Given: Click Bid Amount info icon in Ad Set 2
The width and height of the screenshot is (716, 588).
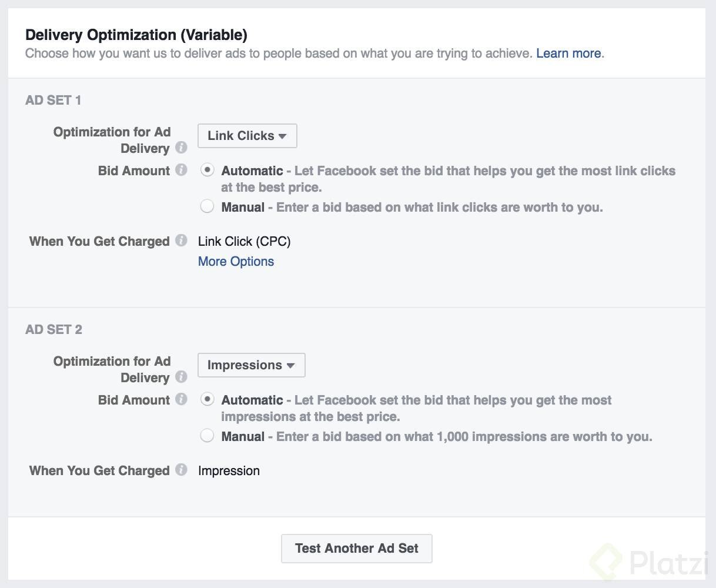Looking at the screenshot, I should (x=182, y=399).
